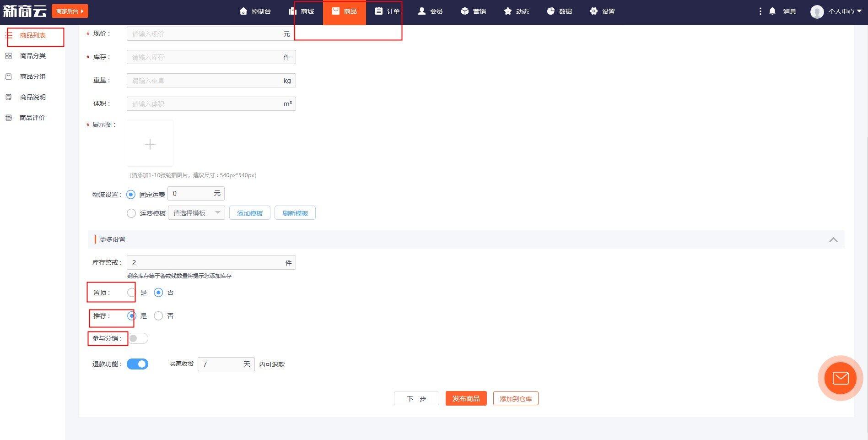The image size is (868, 440).
Task: Open 控制台 home icon in navigation
Action: pos(243,11)
